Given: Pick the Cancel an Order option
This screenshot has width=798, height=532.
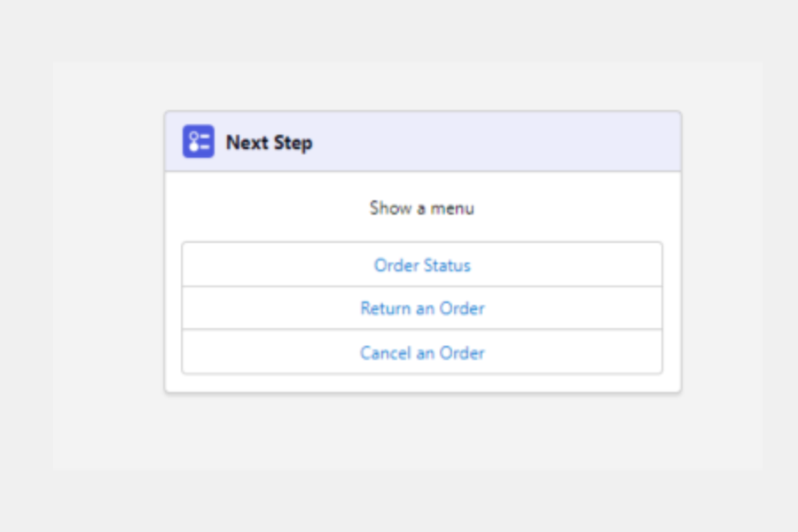Looking at the screenshot, I should pyautogui.click(x=422, y=352).
